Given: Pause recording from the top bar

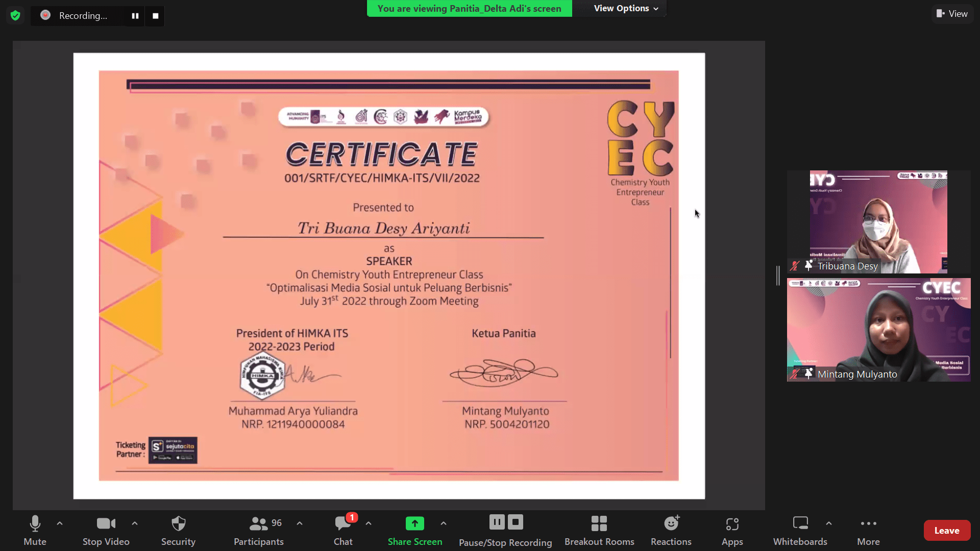Looking at the screenshot, I should [135, 16].
